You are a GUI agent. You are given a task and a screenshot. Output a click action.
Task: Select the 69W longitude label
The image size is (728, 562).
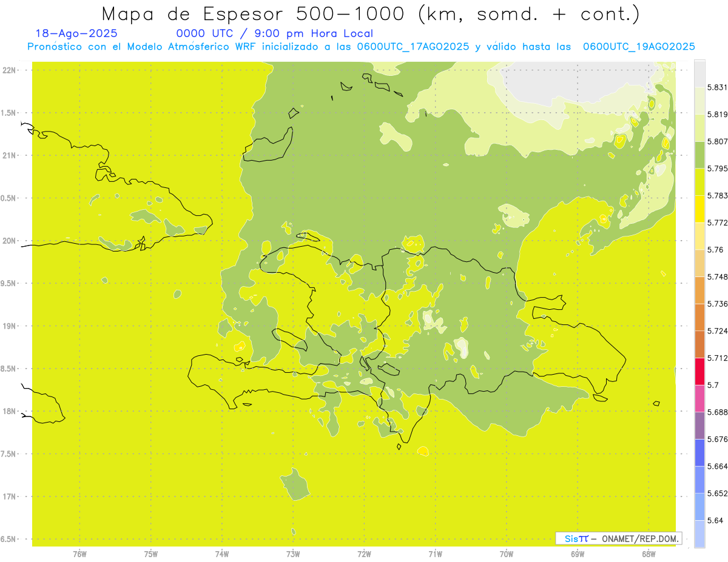[578, 554]
